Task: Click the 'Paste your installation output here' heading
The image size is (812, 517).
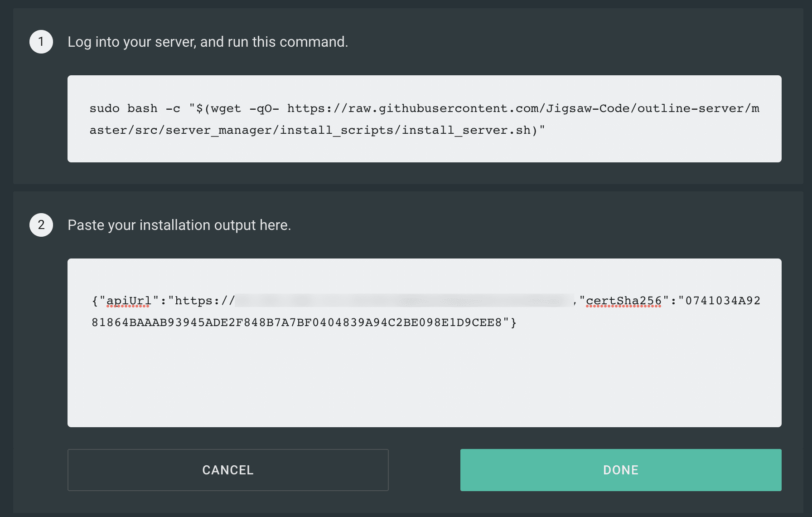Action: [179, 225]
